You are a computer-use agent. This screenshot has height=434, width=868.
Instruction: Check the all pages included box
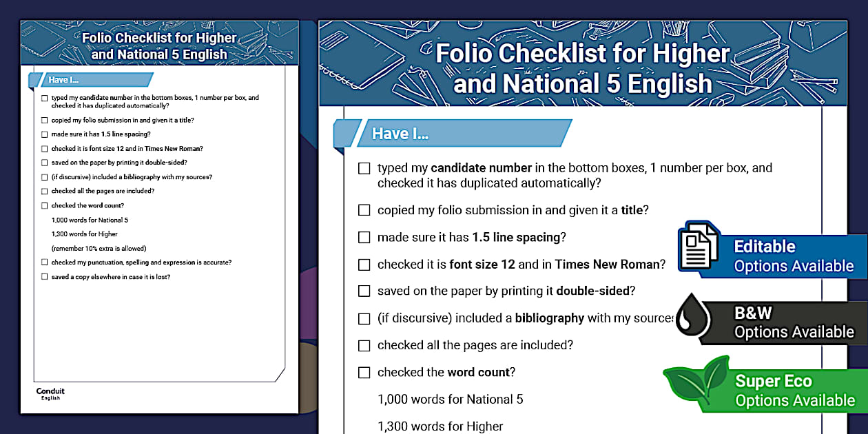pyautogui.click(x=364, y=346)
